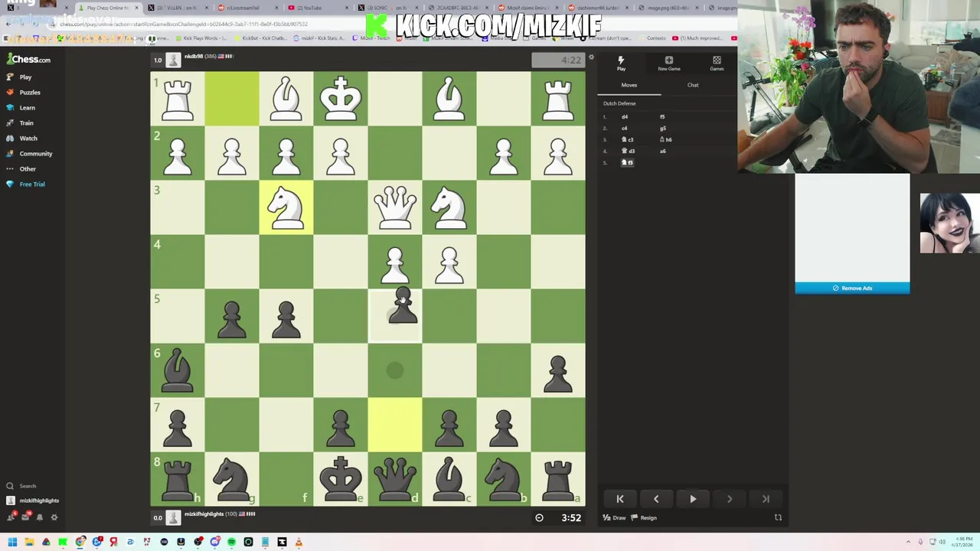Offer a Draw
The width and height of the screenshot is (980, 551).
click(614, 518)
